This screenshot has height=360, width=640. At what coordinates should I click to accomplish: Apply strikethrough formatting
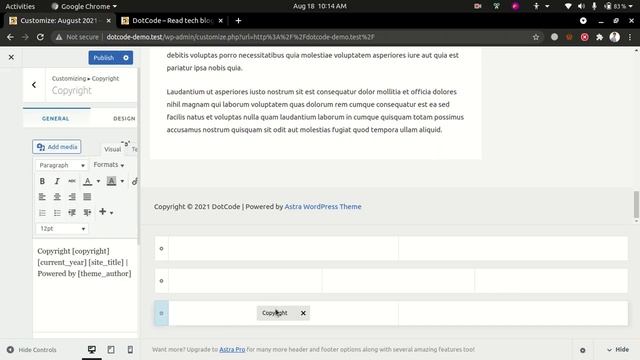click(72, 181)
